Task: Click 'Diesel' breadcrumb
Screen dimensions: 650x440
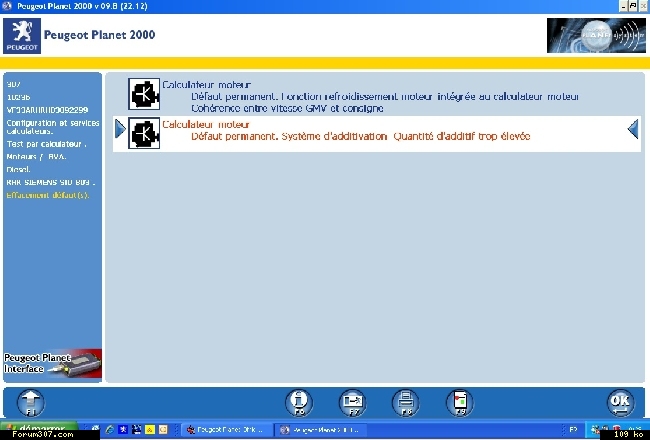Action: coord(19,170)
